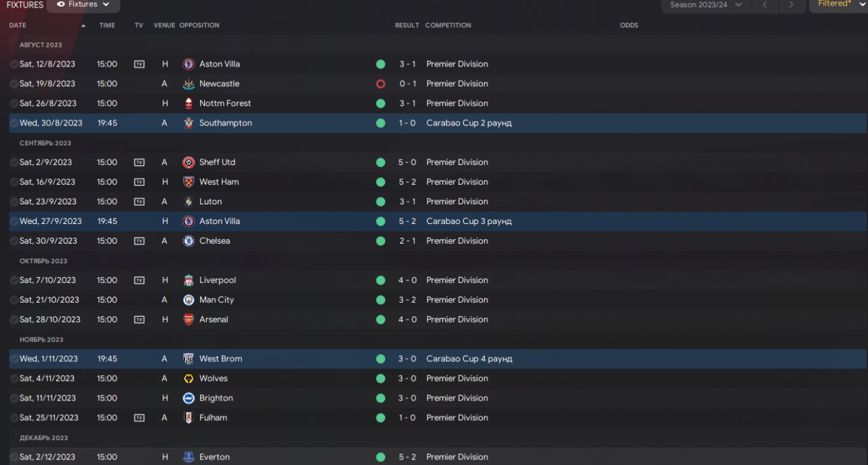Toggle the check circle beside Wed, 30/8/2023

pos(14,123)
